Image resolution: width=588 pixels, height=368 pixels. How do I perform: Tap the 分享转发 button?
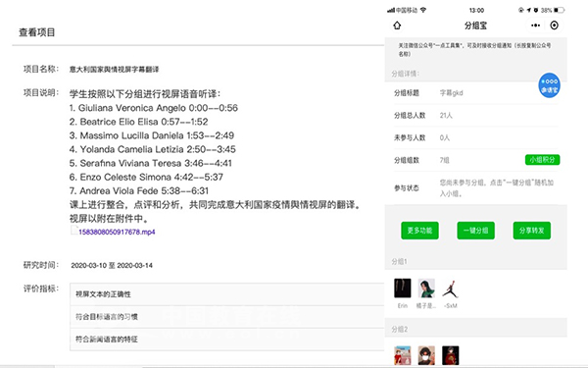pos(532,231)
